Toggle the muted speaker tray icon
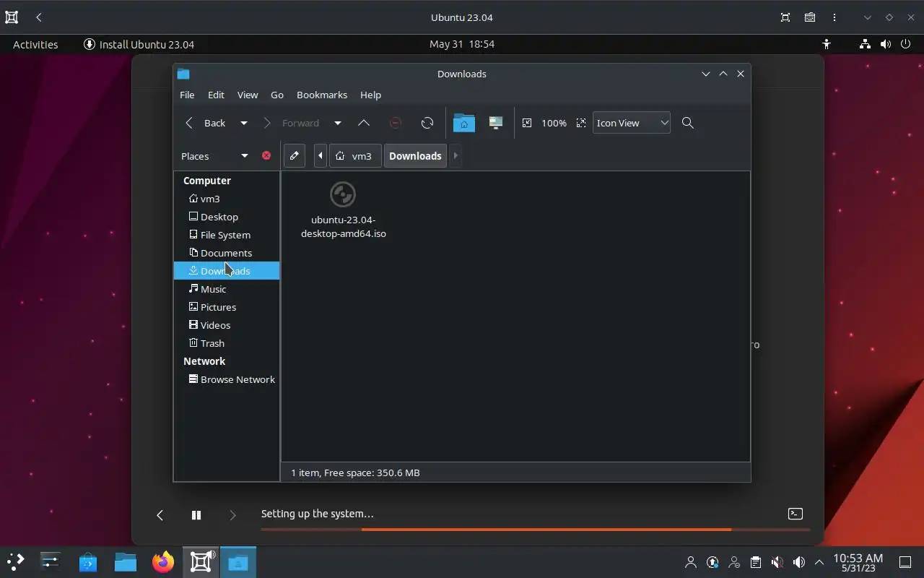This screenshot has height=578, width=924. [x=777, y=562]
